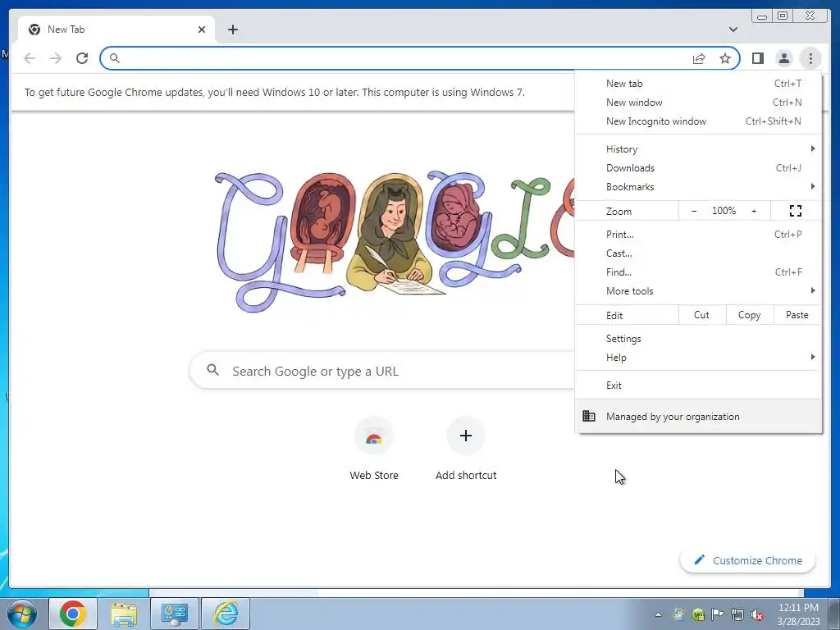The image size is (840, 630).
Task: Click the forward navigation arrow
Action: (56, 58)
